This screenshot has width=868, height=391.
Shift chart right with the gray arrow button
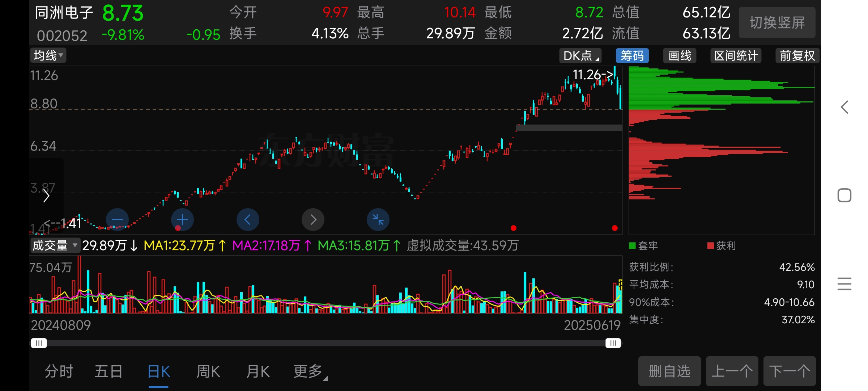[313, 219]
